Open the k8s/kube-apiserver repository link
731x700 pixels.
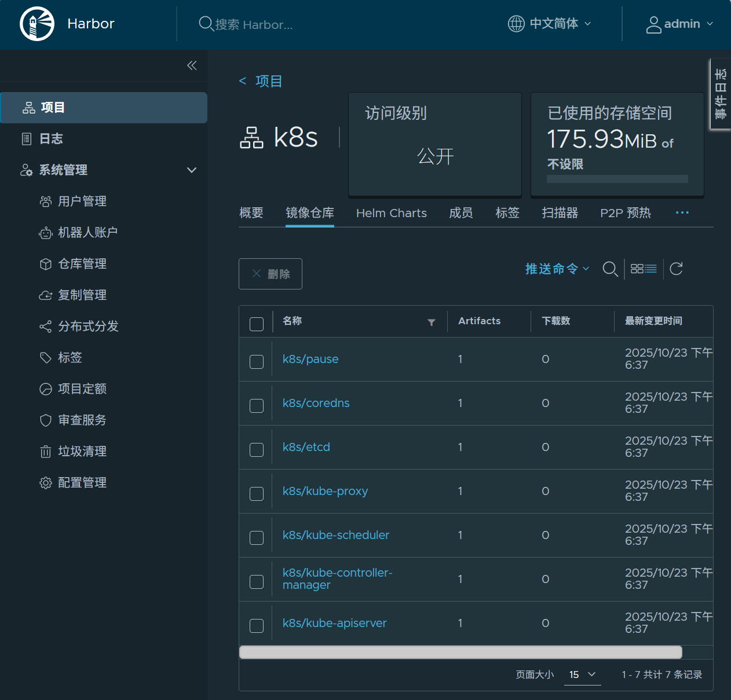click(335, 623)
